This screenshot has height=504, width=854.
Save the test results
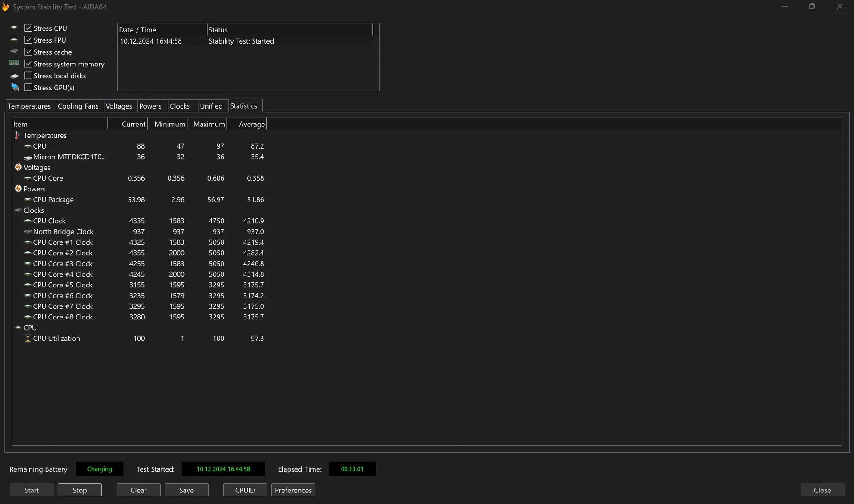186,490
